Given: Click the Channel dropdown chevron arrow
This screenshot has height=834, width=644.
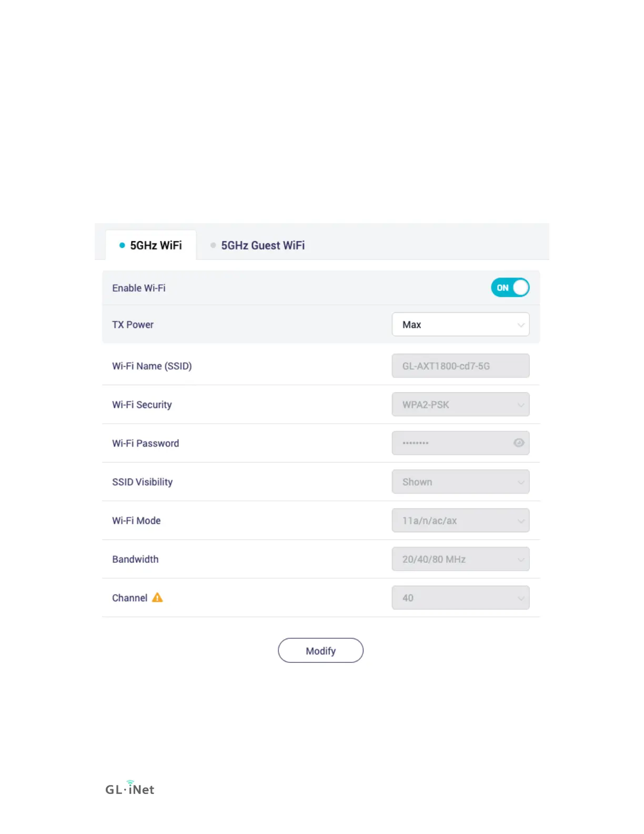Looking at the screenshot, I should (521, 598).
